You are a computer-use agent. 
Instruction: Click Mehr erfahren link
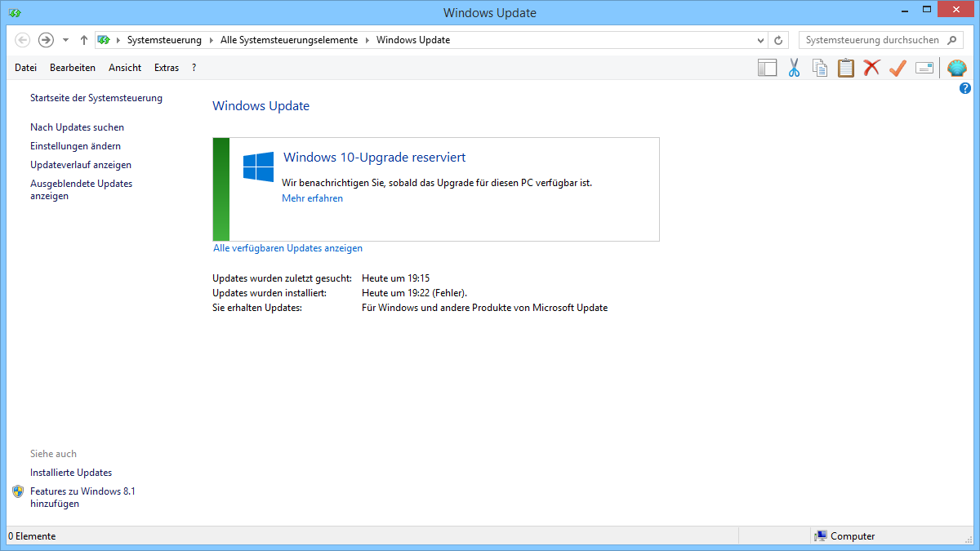click(312, 198)
